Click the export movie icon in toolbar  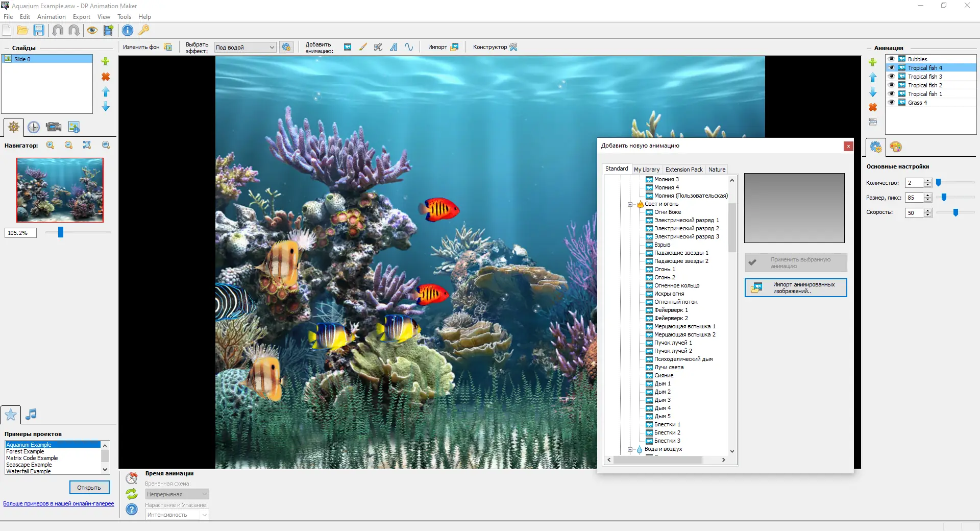108,30
